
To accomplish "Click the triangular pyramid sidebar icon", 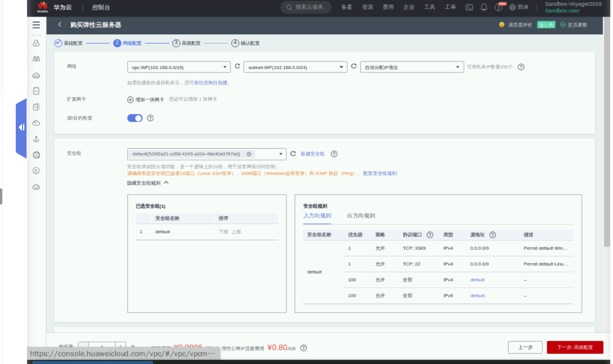I will tap(36, 139).
